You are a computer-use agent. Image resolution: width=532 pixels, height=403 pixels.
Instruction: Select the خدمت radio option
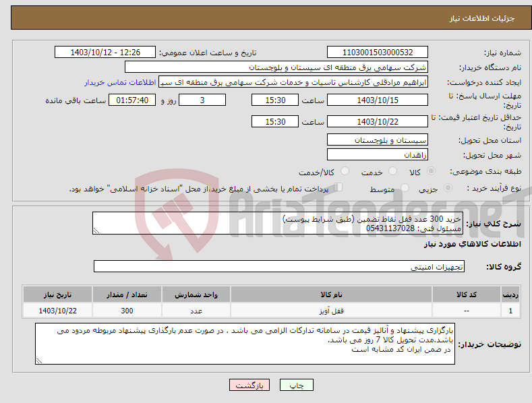point(392,171)
